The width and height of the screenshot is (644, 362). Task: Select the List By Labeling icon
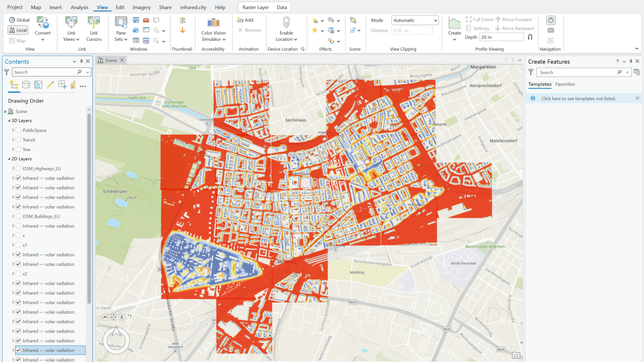(x=73, y=85)
